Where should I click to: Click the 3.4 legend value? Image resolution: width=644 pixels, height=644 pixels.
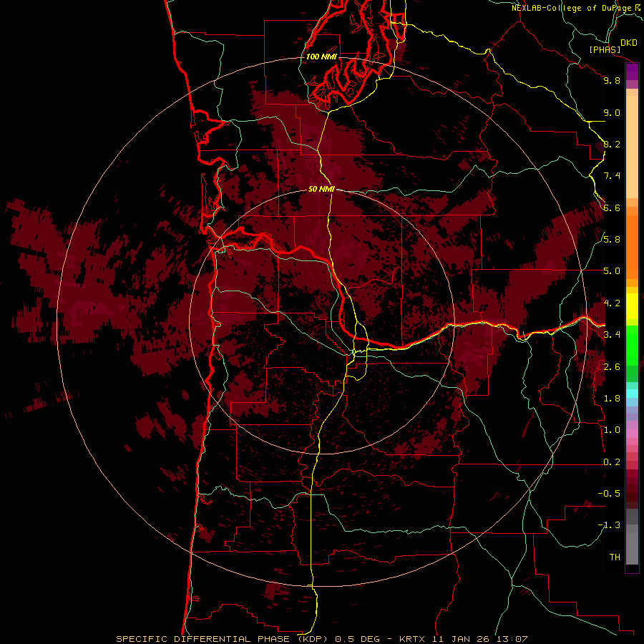pyautogui.click(x=612, y=335)
